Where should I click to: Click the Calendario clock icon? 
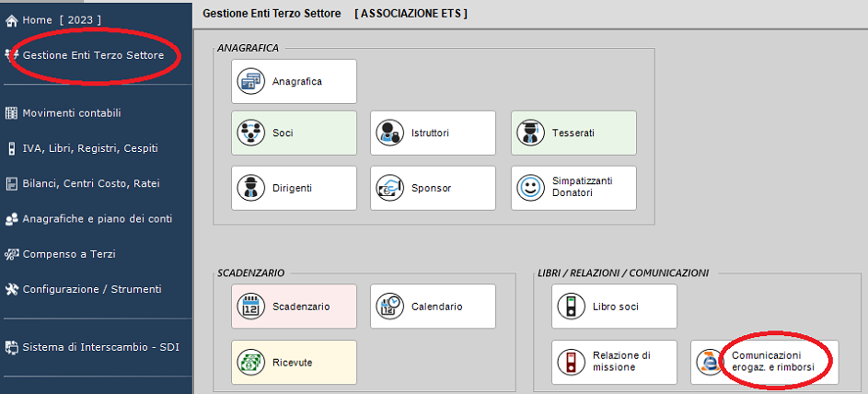[390, 307]
